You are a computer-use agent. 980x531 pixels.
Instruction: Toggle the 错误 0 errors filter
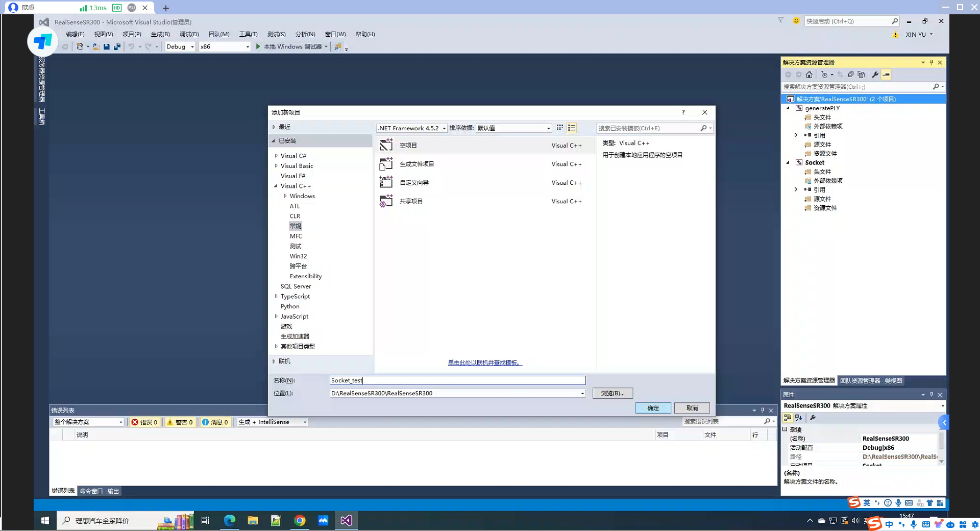tap(144, 422)
